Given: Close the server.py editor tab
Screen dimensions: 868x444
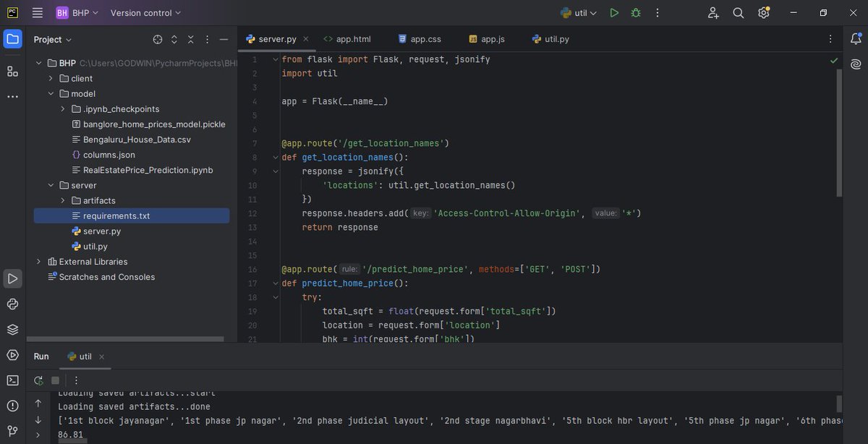Looking at the screenshot, I should click(x=307, y=39).
